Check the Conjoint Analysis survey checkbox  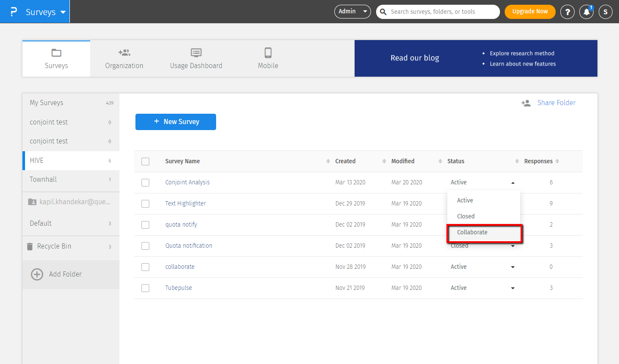click(x=145, y=183)
